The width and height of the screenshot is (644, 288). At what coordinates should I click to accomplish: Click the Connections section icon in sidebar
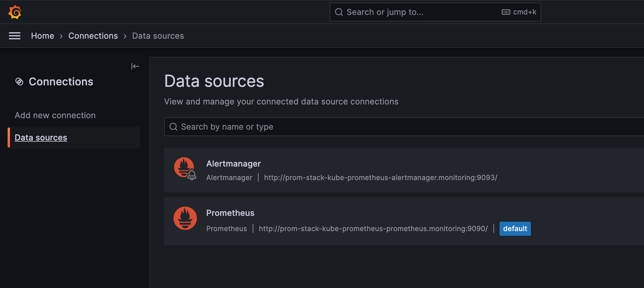[19, 82]
